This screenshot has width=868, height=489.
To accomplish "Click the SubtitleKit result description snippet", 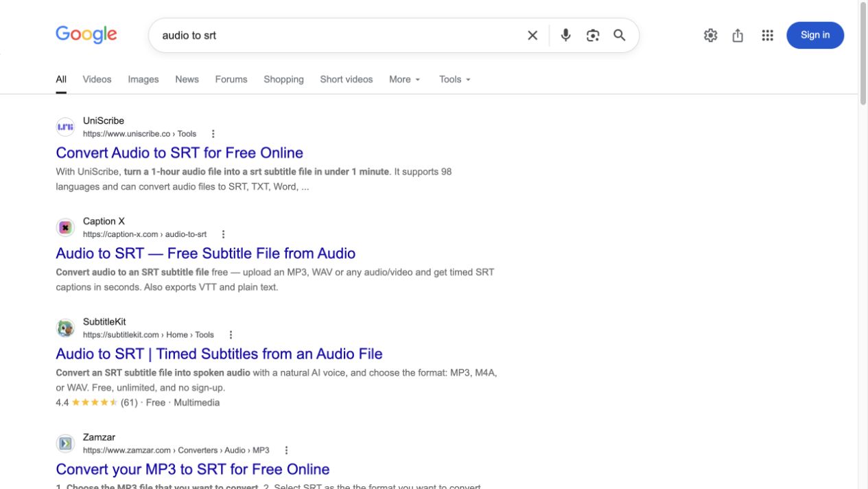I will pyautogui.click(x=277, y=380).
